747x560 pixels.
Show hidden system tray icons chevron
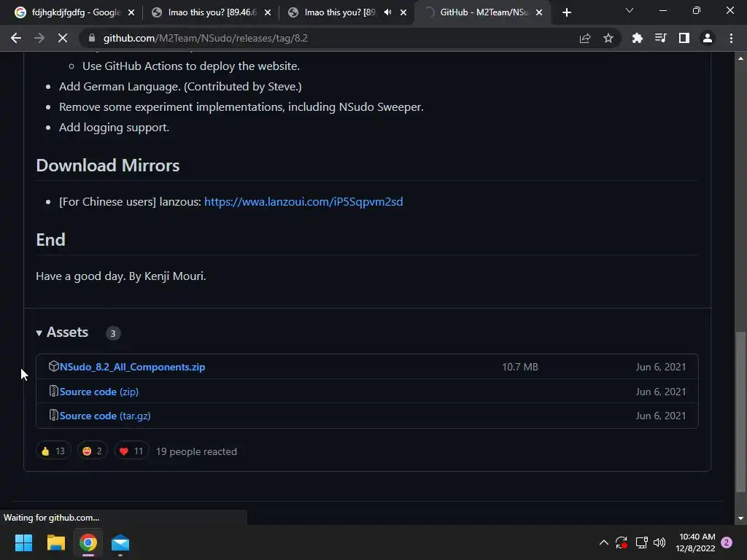[603, 542]
